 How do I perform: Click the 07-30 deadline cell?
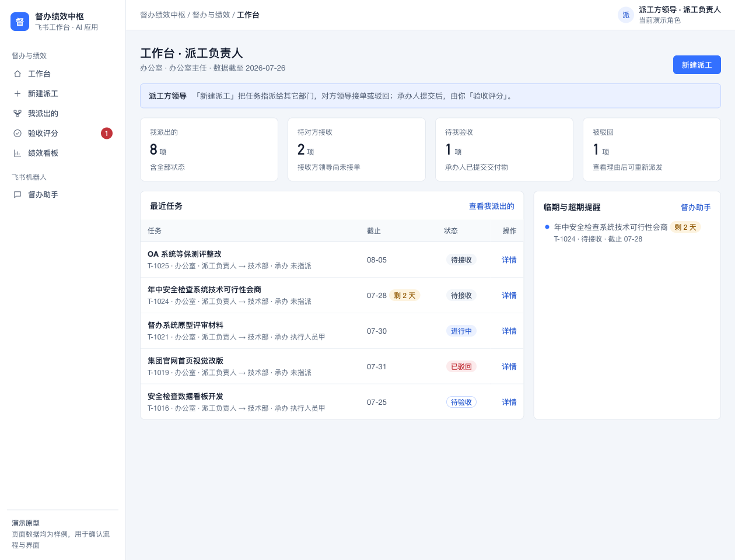coord(377,331)
